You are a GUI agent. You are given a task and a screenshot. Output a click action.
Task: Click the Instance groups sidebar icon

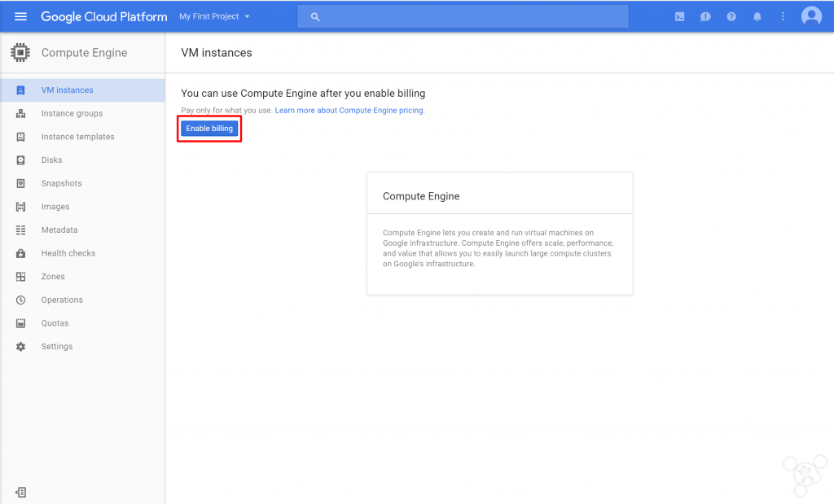pos(20,113)
